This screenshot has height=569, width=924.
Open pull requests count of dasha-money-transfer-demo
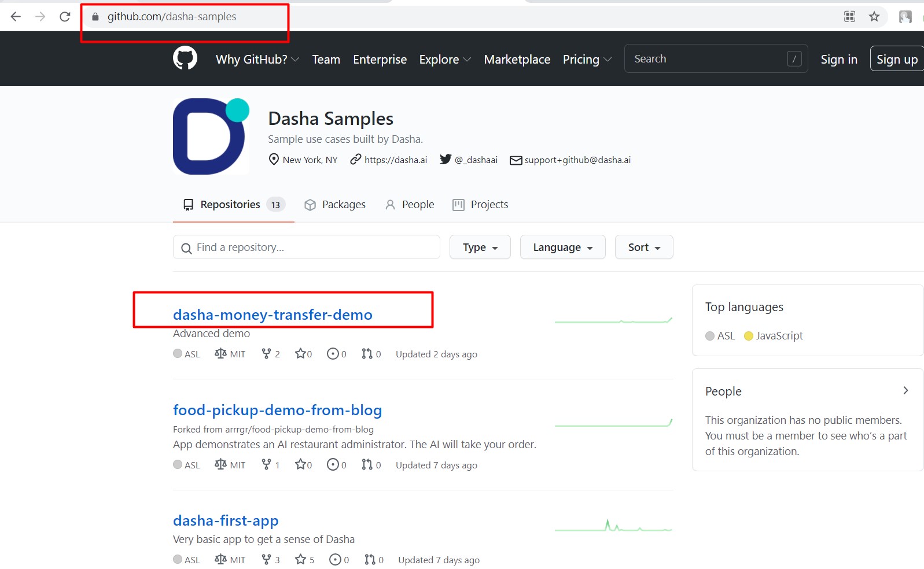(371, 354)
